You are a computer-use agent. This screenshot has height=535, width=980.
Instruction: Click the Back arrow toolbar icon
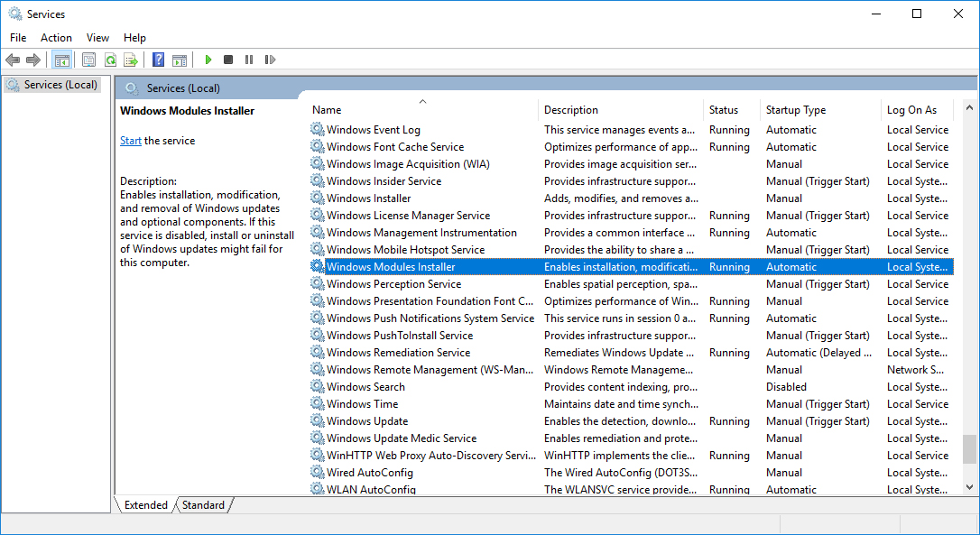13,60
